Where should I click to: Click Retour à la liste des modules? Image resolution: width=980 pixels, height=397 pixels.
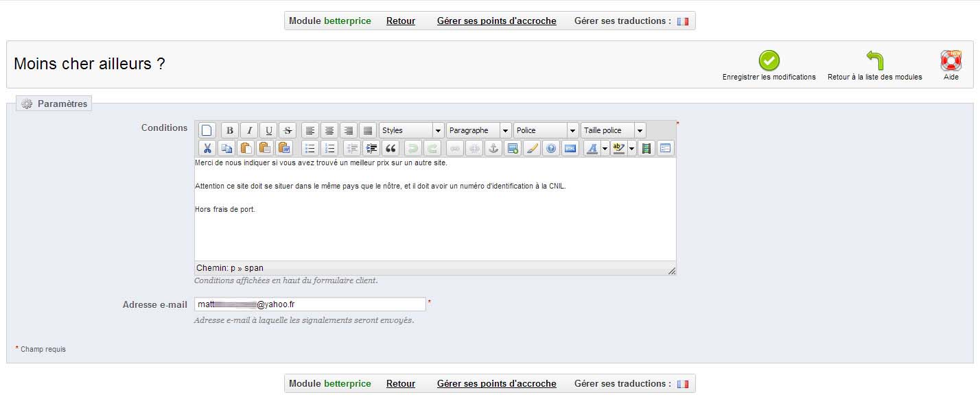click(875, 66)
